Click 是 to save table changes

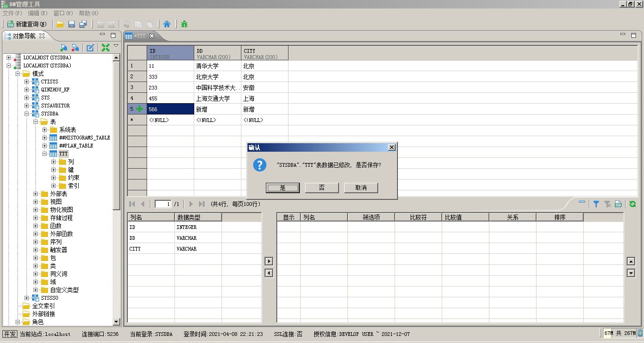[283, 188]
